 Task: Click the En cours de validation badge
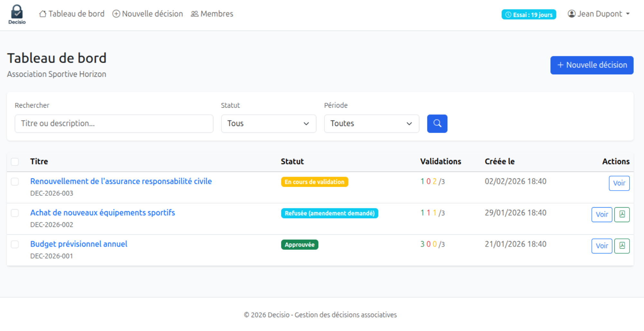[314, 182]
